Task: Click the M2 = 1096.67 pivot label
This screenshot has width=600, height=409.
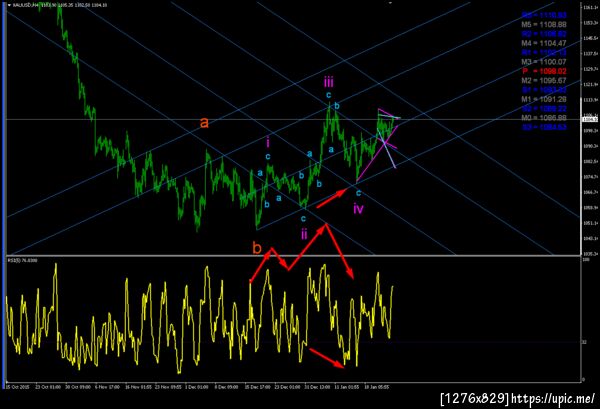Action: 544,80
